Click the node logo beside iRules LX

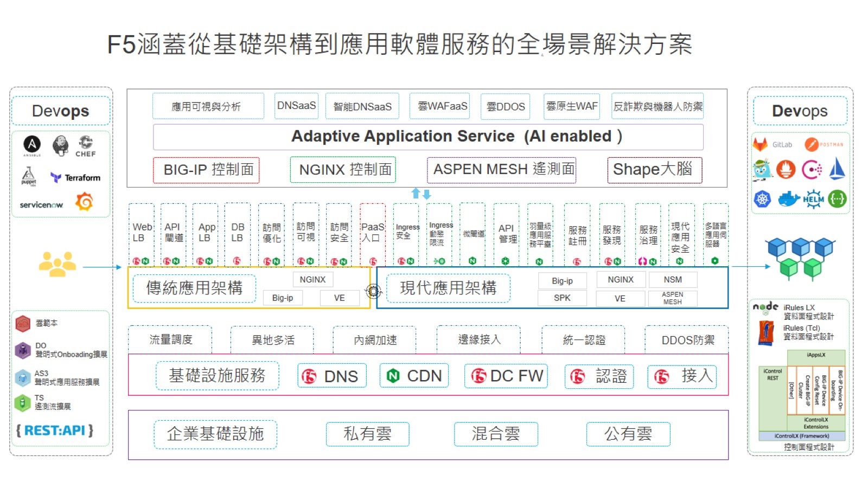765,307
